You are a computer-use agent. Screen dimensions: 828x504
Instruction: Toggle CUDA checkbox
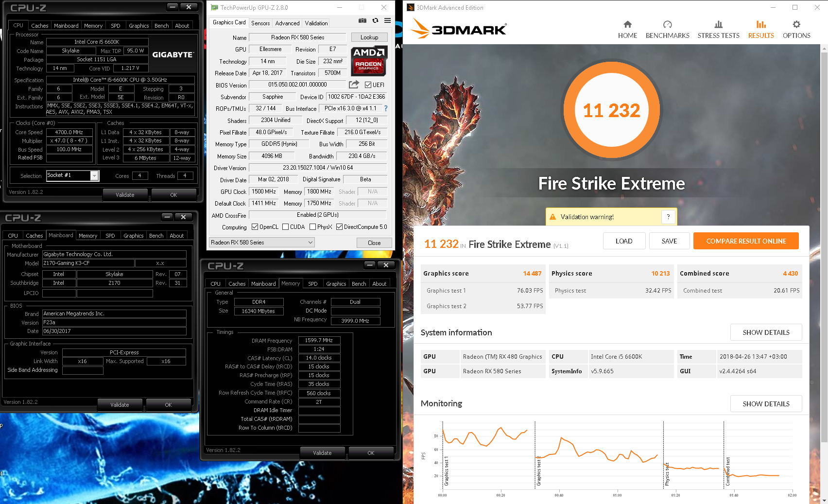[x=286, y=227]
